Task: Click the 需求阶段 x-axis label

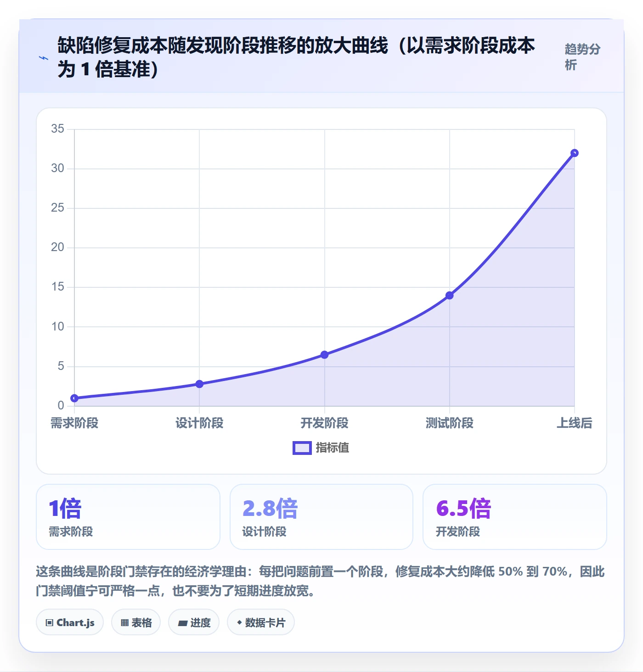Action: pos(74,423)
